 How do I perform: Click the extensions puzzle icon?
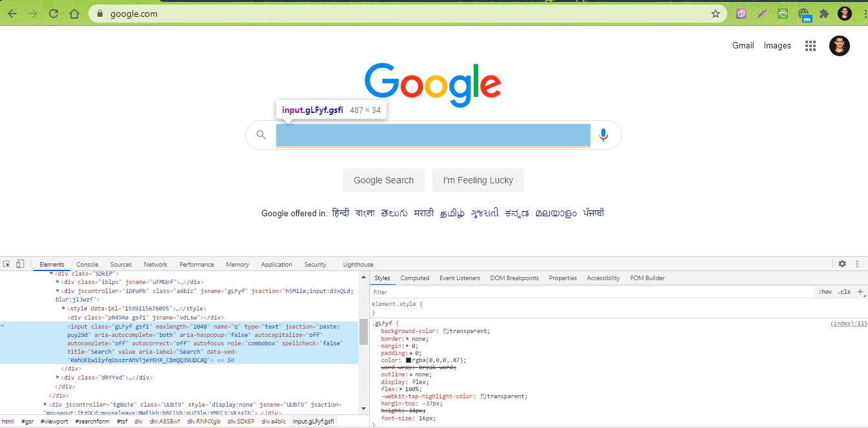click(825, 13)
